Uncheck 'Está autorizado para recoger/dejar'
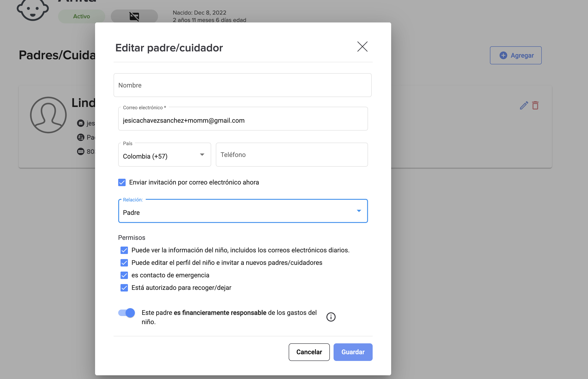The image size is (588, 379). (x=124, y=288)
